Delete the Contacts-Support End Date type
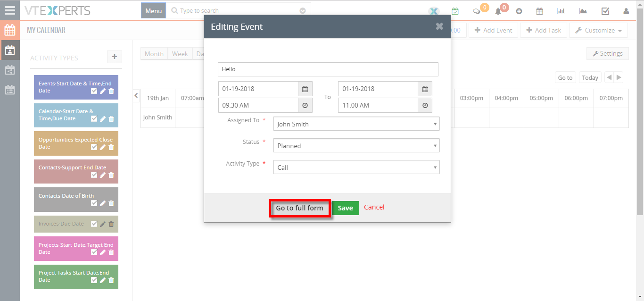Image resolution: width=644 pixels, height=301 pixels. pyautogui.click(x=111, y=175)
